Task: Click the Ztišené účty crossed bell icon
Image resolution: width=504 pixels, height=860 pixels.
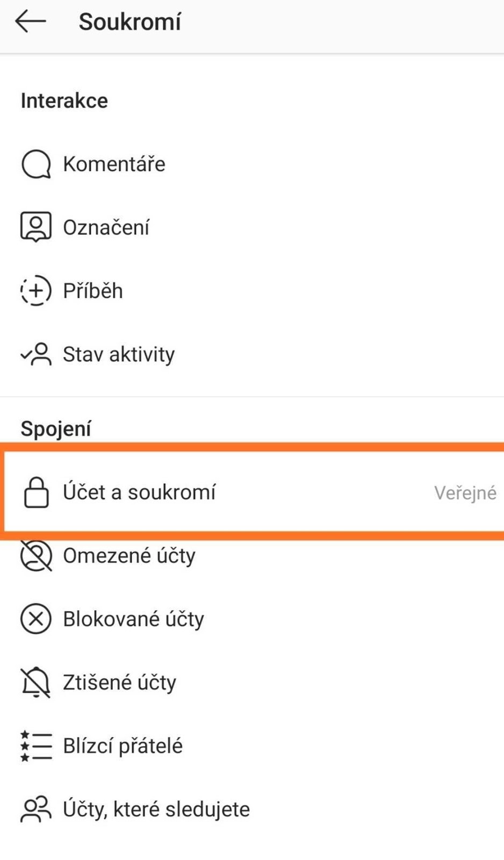Action: point(36,683)
